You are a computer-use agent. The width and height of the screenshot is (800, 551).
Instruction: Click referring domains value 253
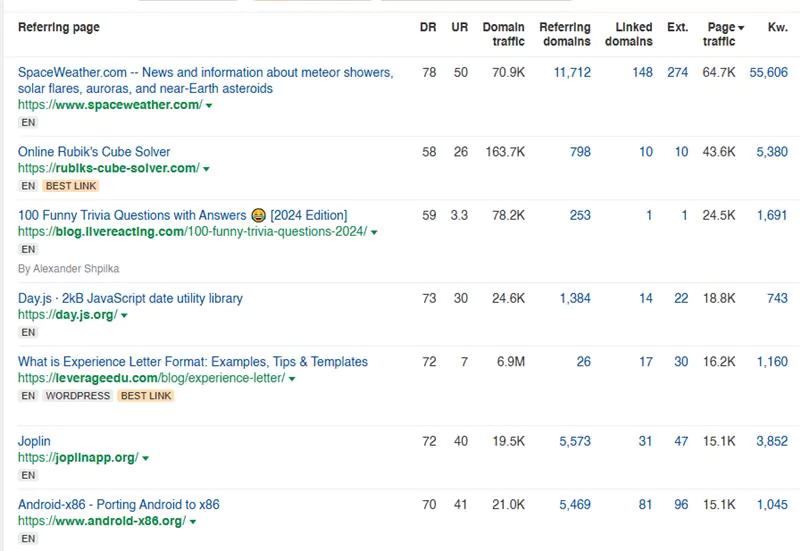[580, 215]
